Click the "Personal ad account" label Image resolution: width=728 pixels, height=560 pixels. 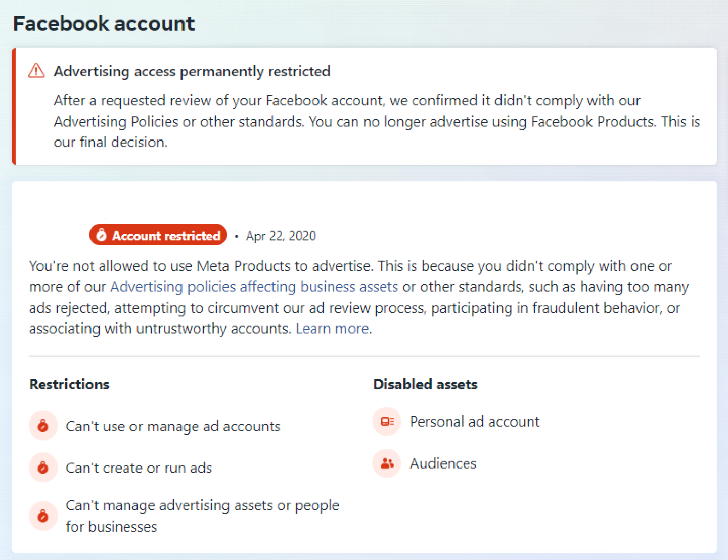point(474,422)
